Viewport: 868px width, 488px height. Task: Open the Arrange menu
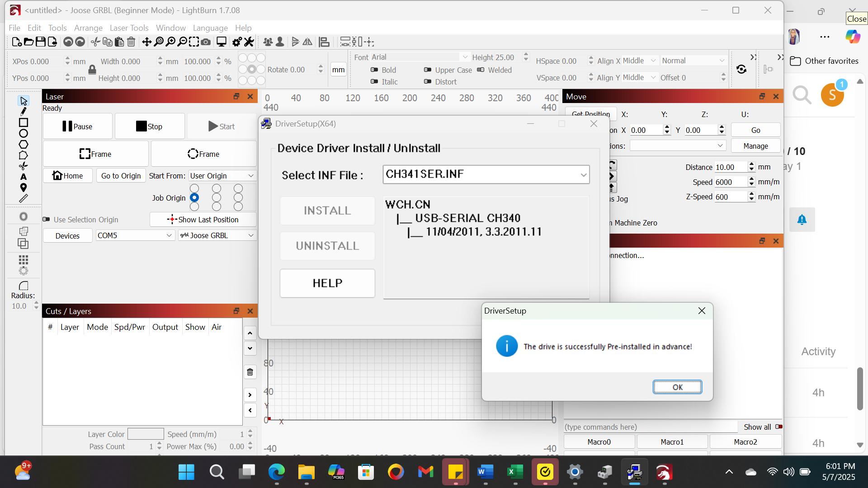click(x=88, y=28)
